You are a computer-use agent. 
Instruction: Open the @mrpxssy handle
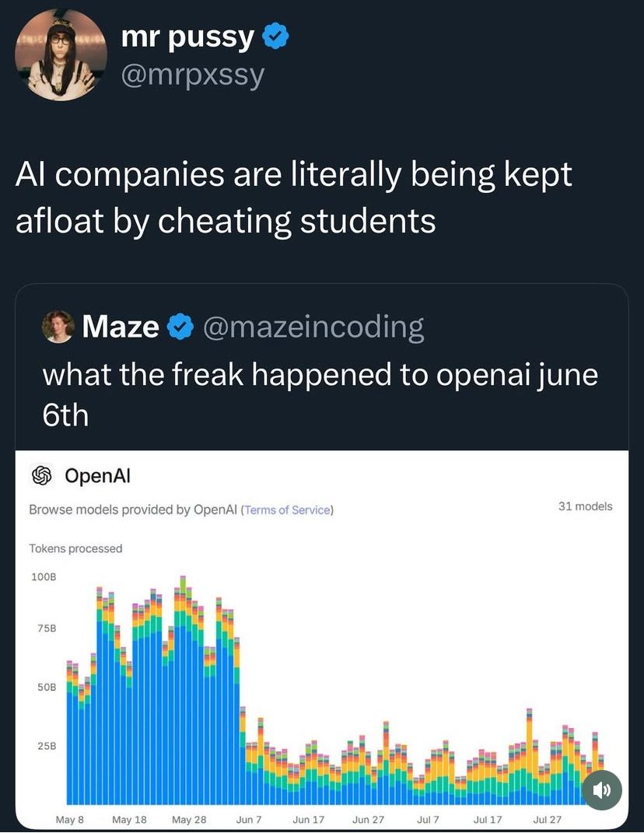pos(193,75)
